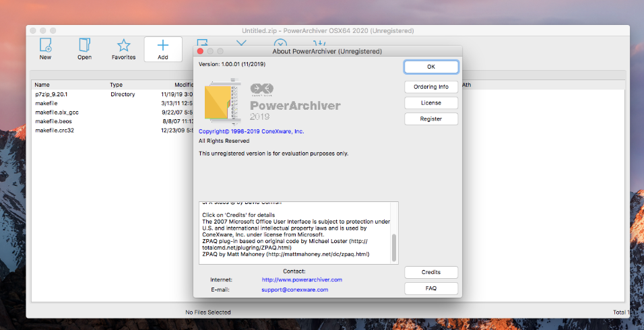Click the support@conexware.com email link

[294, 290]
